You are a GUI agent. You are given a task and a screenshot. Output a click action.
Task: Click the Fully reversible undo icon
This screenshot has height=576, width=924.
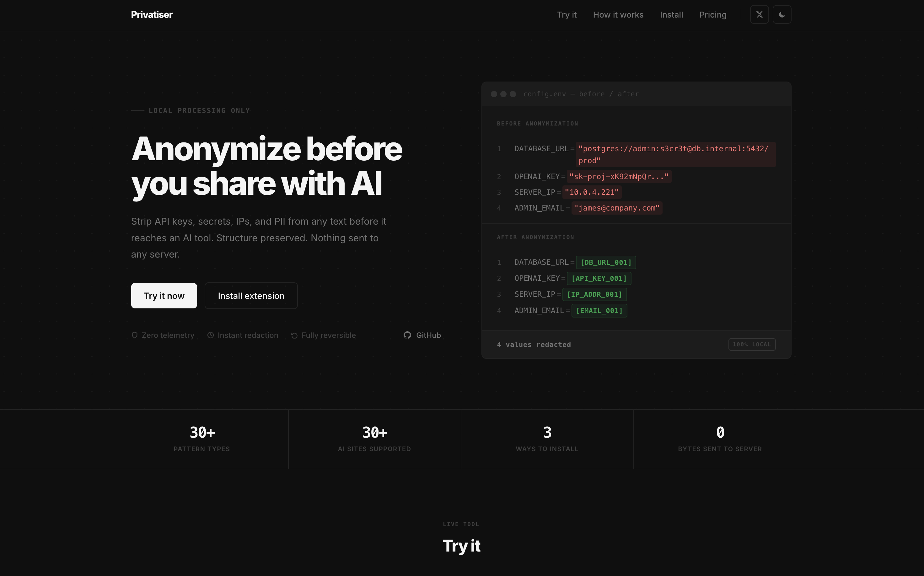[294, 335]
